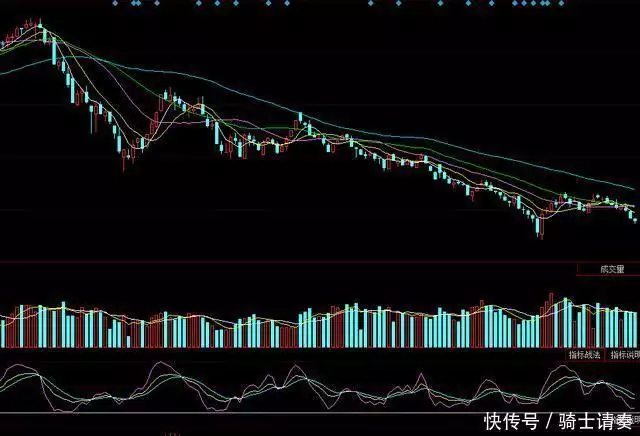Click the 指标战法 button

point(584,355)
